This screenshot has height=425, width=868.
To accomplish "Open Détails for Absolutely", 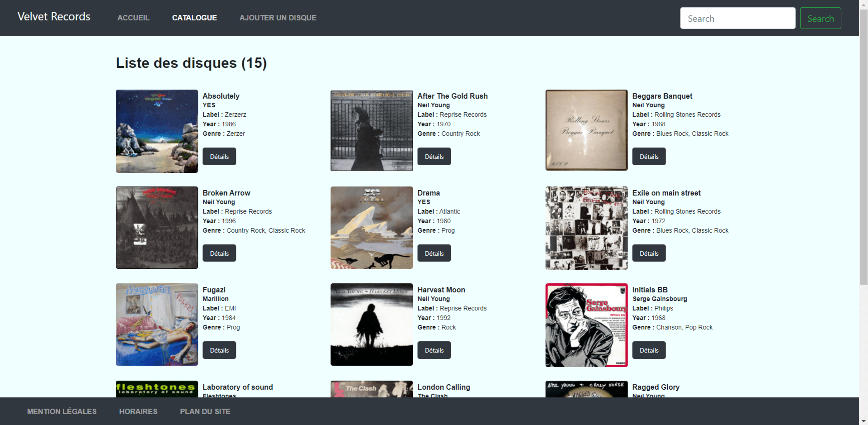I will click(x=219, y=157).
